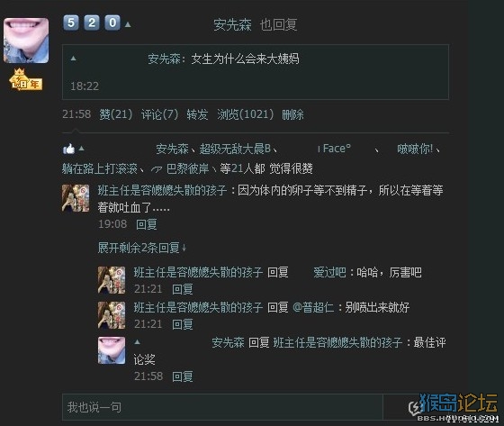
Task: Open 安先森 profile name in the header
Action: [232, 25]
